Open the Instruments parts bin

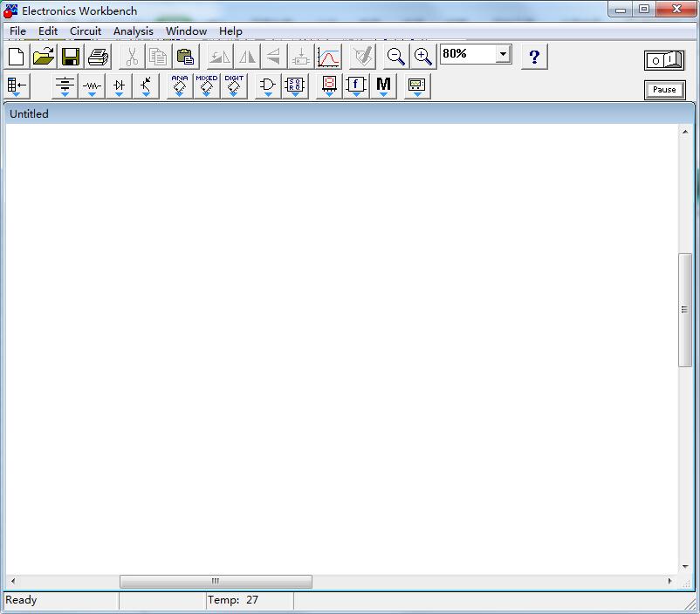pyautogui.click(x=417, y=86)
